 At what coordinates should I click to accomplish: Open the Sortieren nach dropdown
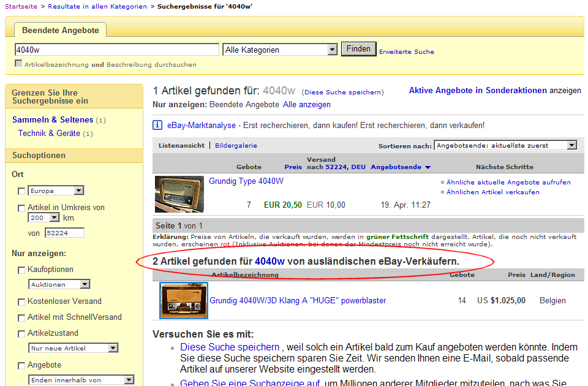pyautogui.click(x=505, y=145)
